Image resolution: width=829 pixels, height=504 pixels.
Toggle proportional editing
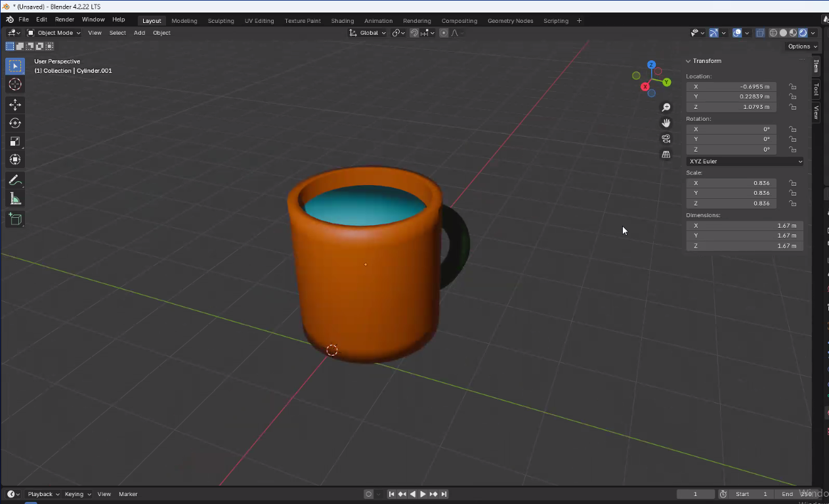(444, 33)
